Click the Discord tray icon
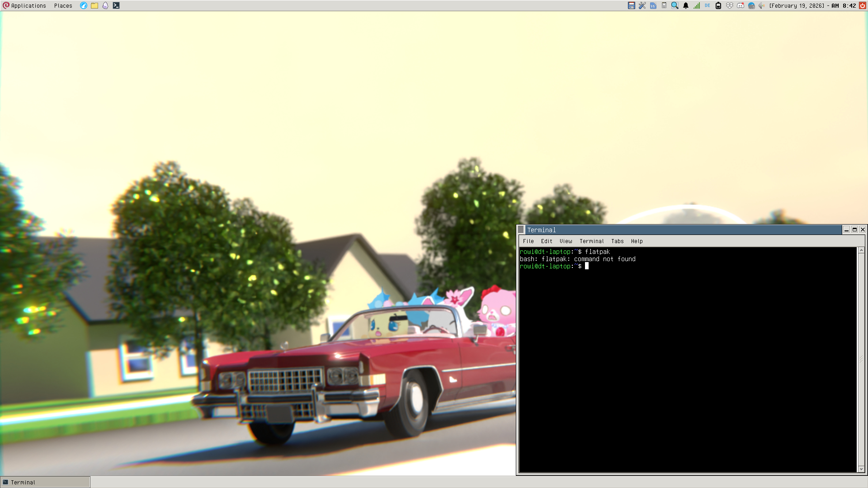868x488 pixels. click(x=741, y=5)
